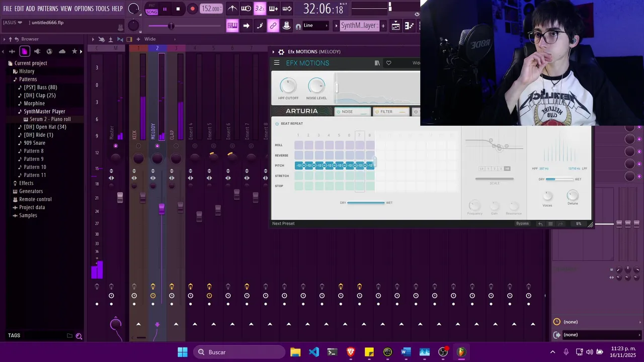This screenshot has height=362, width=644.
Task: Toggle the STOP cell in step 5
Action: pos(340,186)
